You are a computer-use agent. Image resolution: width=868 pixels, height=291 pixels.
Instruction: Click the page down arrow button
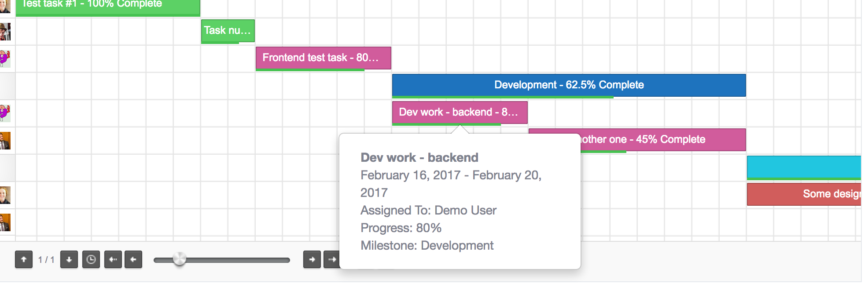tap(69, 259)
